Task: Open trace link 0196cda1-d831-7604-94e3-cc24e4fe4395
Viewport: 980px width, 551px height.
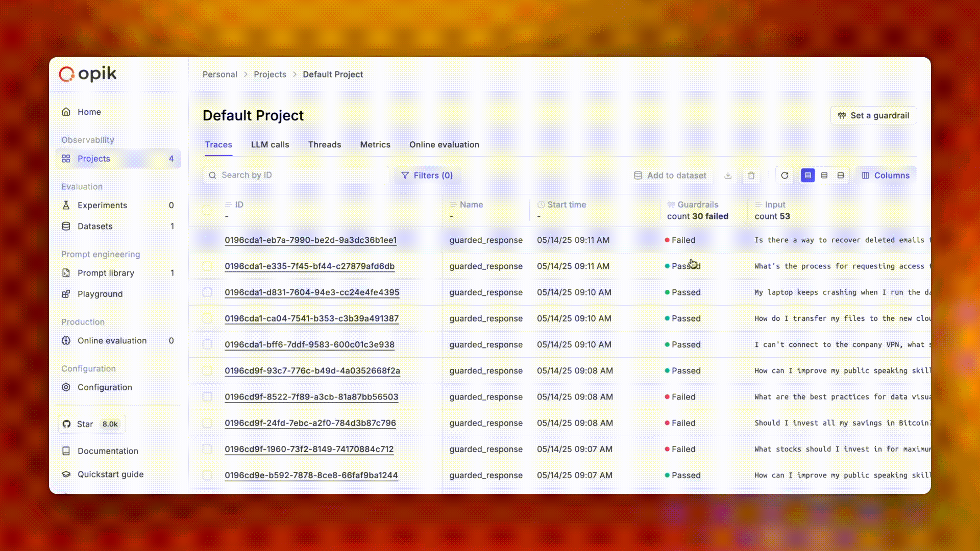Action: click(312, 292)
